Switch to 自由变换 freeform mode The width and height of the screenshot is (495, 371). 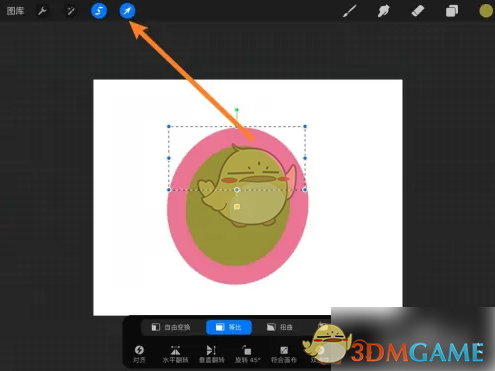point(171,327)
